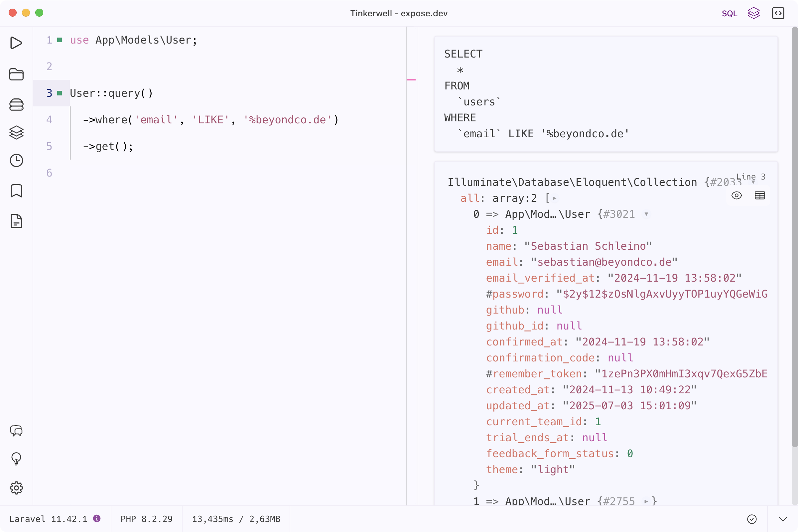Open history via the clock icon
Viewport: 798px width, 532px height.
(16, 161)
